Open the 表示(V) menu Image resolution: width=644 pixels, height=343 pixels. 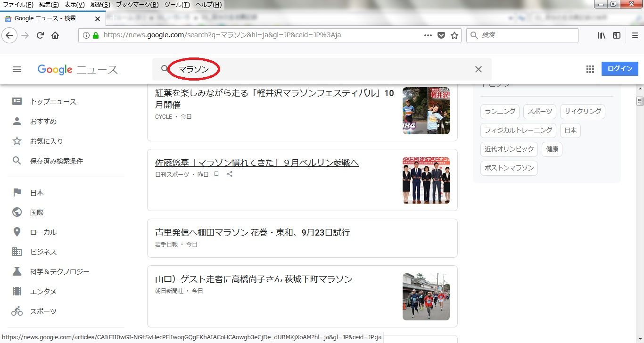(x=74, y=5)
